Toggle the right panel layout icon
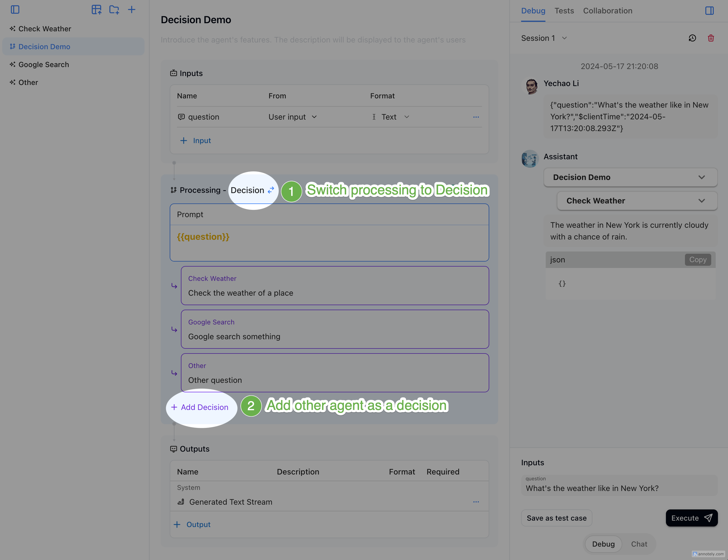Viewport: 728px width, 560px height. point(709,11)
